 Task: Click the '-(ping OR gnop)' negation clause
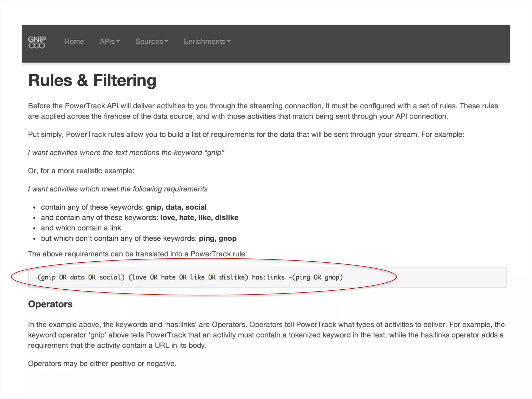point(316,277)
